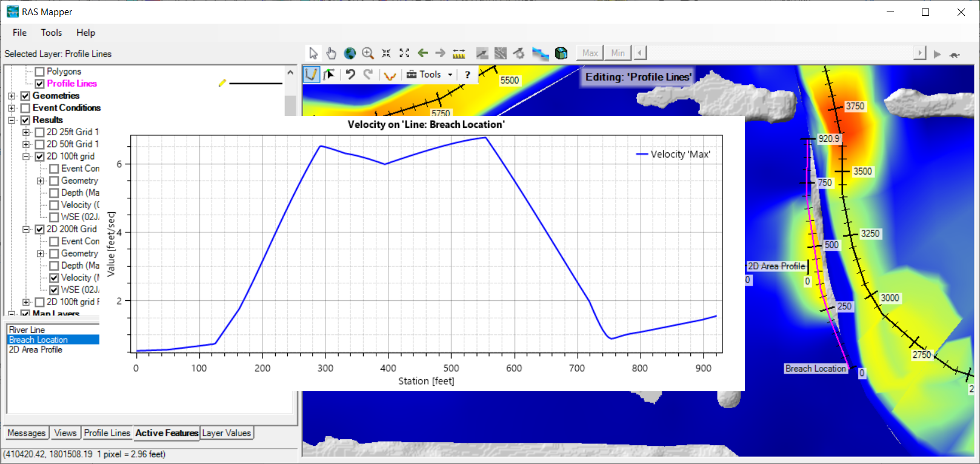Activate the magnifier zoom-in tool
Viewport: 980px width, 464px height.
click(368, 53)
